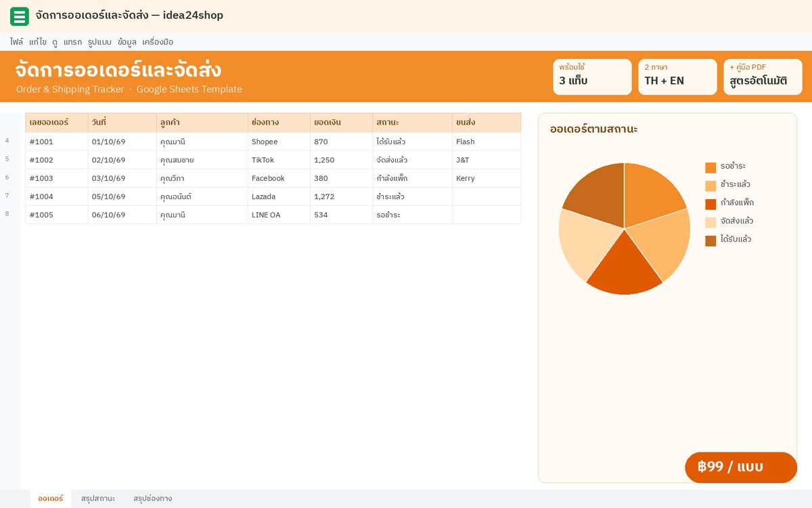Image resolution: width=812 pixels, height=508 pixels.
Task: Select the ขนส่ง column header
Action: click(x=487, y=123)
